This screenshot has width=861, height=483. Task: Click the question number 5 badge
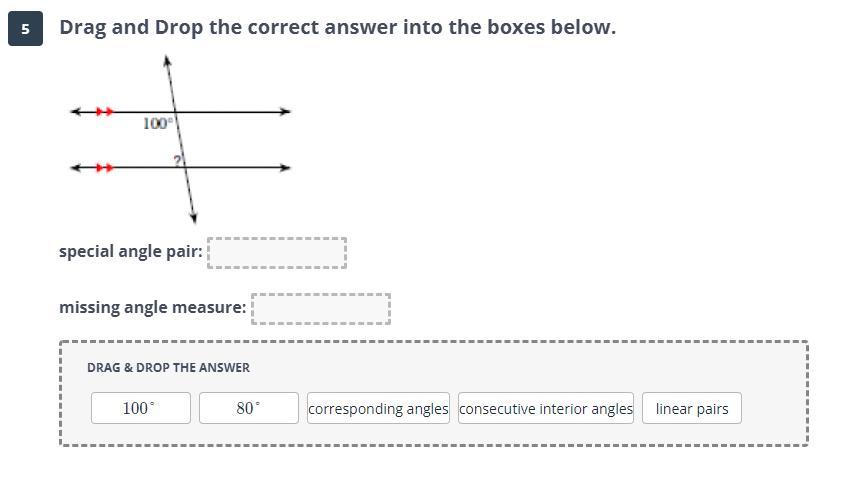pos(25,29)
